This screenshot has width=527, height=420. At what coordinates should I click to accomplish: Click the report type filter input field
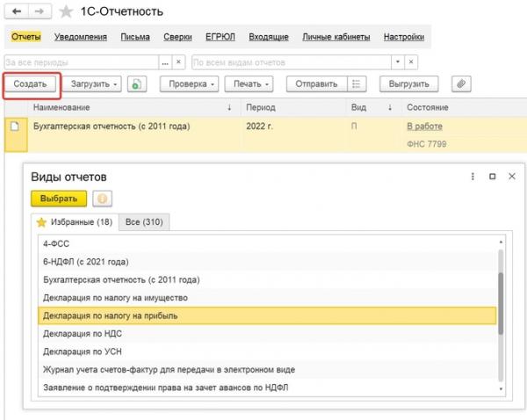pyautogui.click(x=292, y=62)
